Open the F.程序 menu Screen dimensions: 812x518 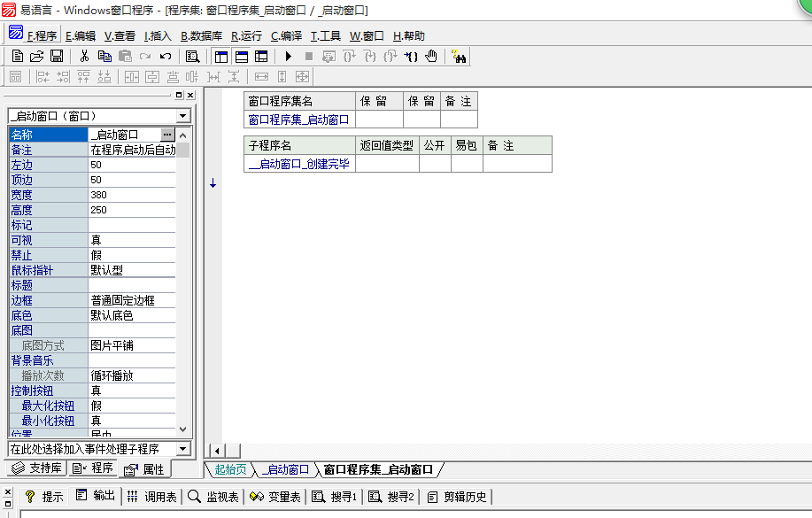[42, 35]
